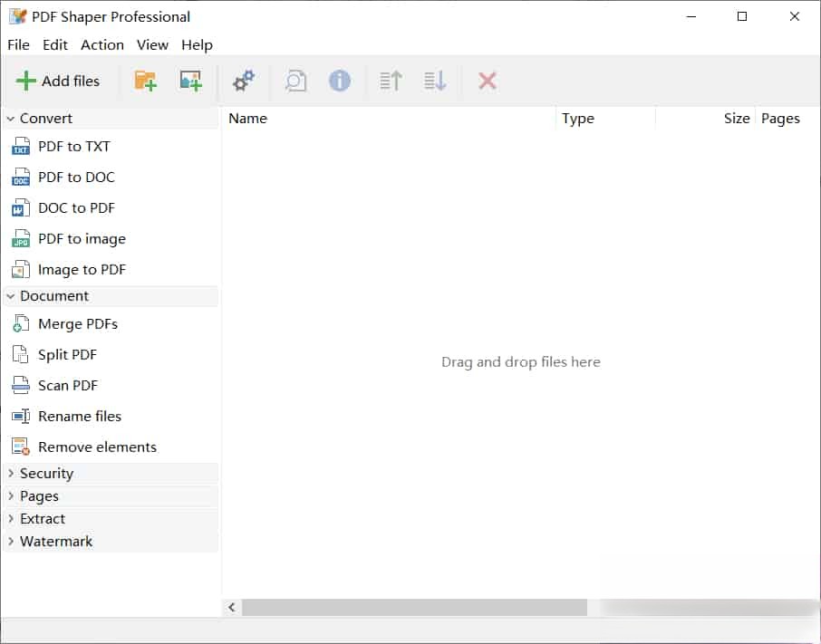Expand the Extract section
821x644 pixels.
(111, 519)
